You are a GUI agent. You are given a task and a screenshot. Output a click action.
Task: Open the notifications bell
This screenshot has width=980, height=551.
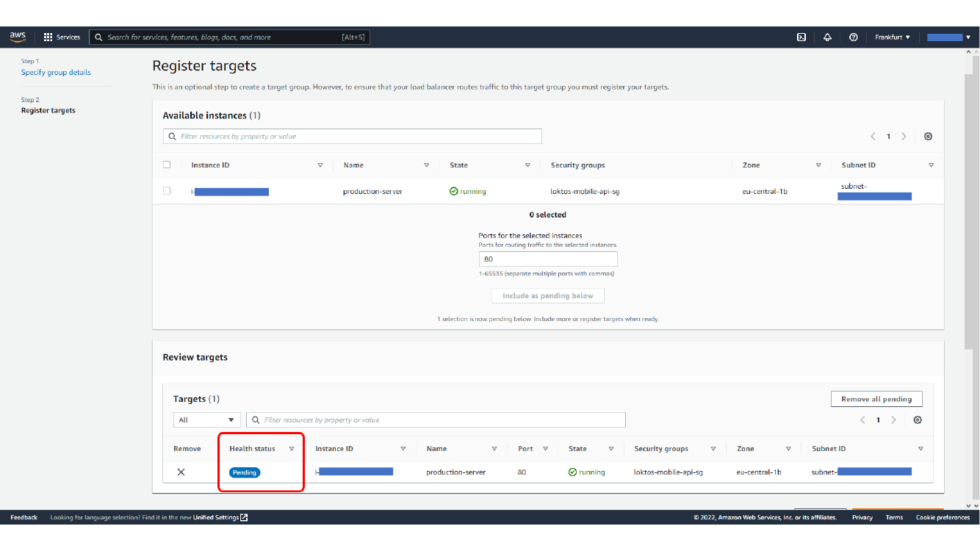tap(827, 37)
